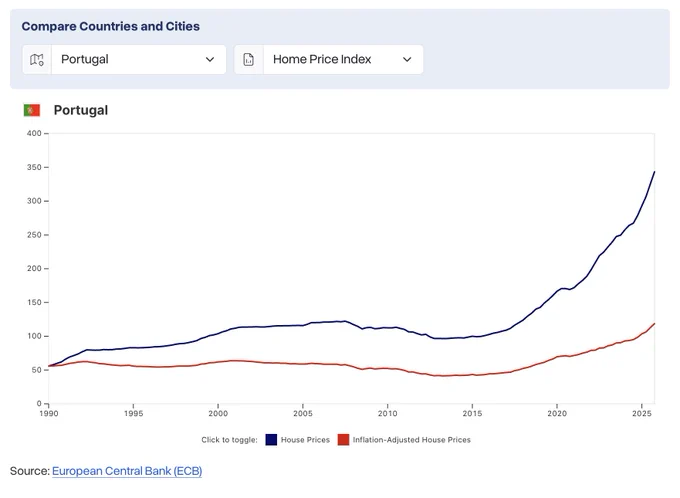Expand the Home Price Index dropdown
The image size is (680, 498).
pos(329,59)
